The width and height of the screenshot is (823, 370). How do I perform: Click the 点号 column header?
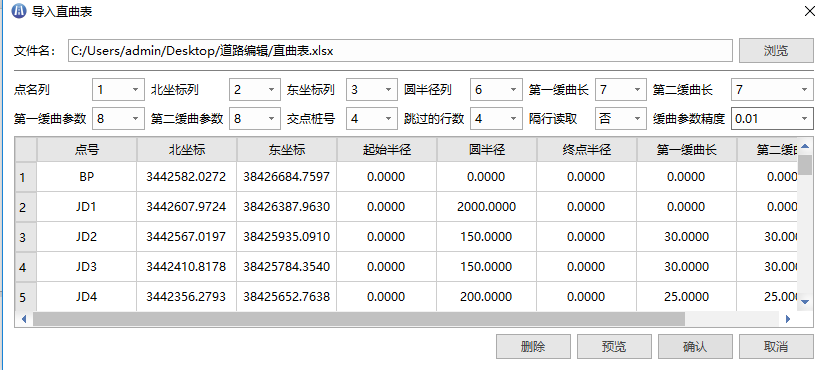pyautogui.click(x=87, y=150)
